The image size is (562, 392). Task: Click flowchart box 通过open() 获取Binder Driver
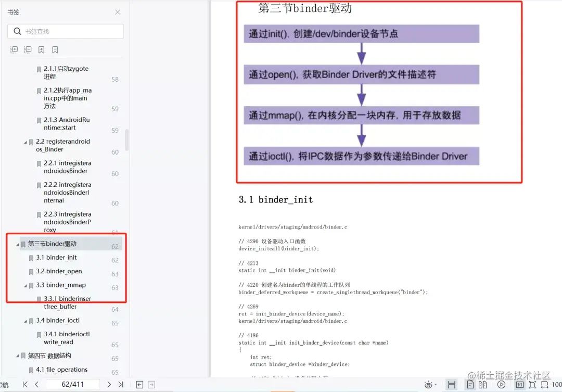(361, 74)
